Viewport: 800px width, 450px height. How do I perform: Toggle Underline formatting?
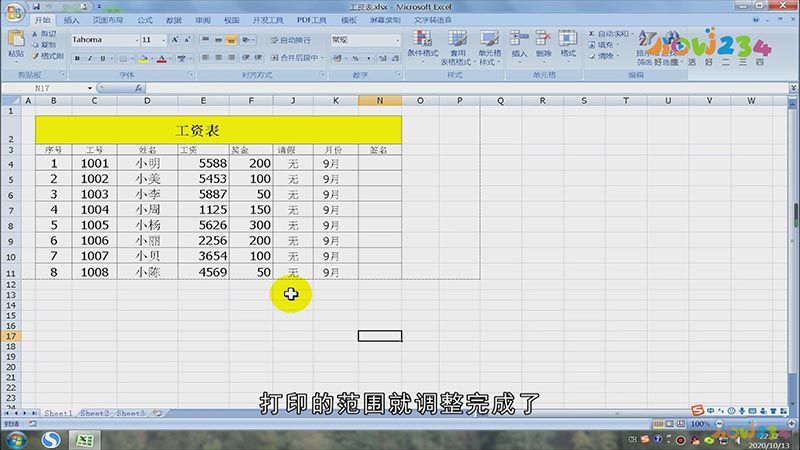(103, 59)
